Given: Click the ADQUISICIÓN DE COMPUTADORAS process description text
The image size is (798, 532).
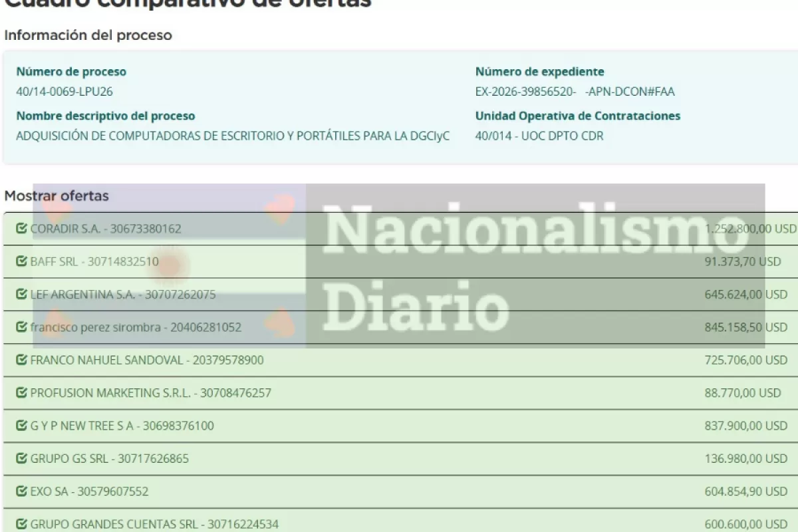Looking at the screenshot, I should [233, 136].
